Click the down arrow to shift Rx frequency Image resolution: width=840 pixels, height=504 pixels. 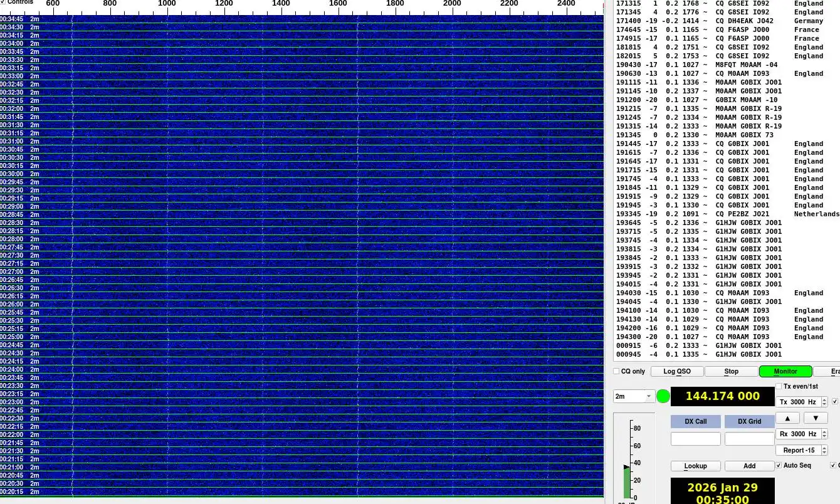click(x=816, y=417)
